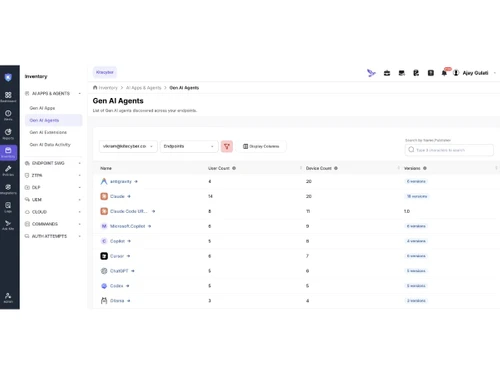The image size is (500, 375).
Task: Expand the ZTPA group
Action: (x=80, y=175)
